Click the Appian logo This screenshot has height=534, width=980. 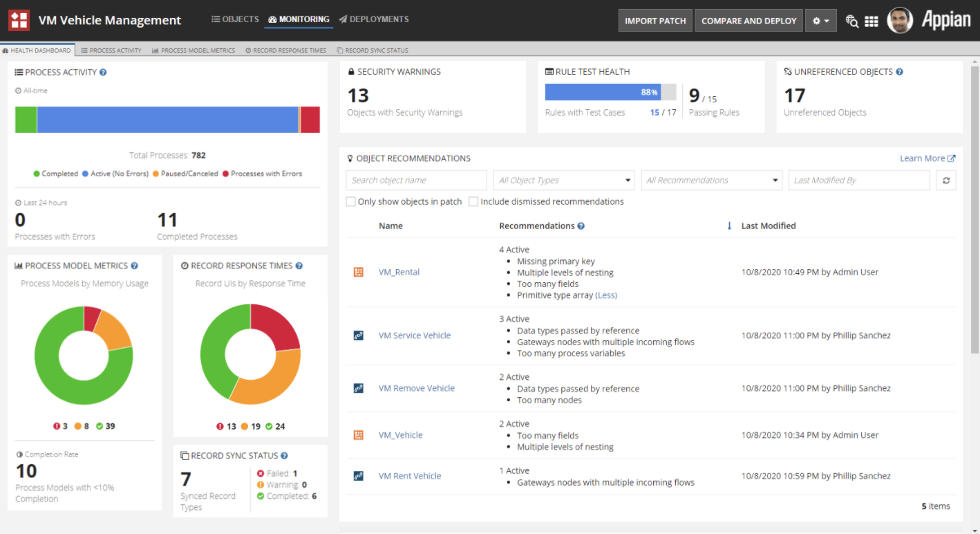(946, 20)
